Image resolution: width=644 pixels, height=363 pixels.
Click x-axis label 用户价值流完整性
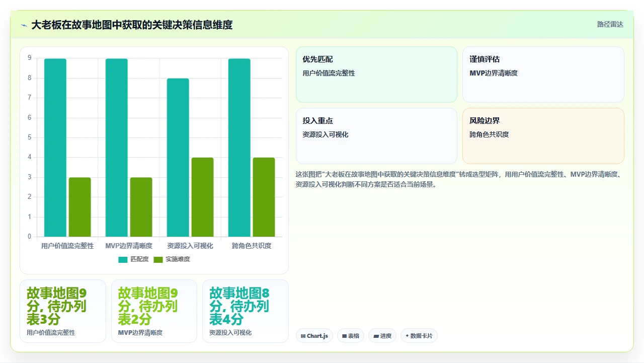click(67, 246)
